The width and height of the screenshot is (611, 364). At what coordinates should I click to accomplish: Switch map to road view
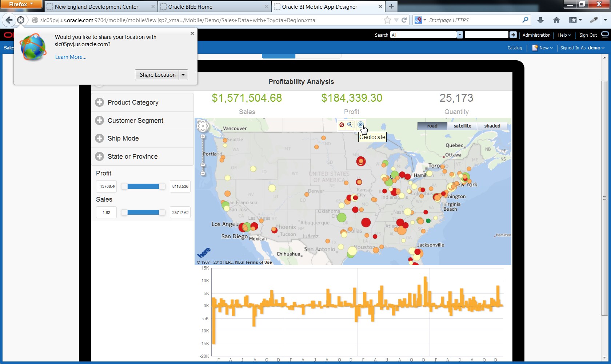coord(432,126)
